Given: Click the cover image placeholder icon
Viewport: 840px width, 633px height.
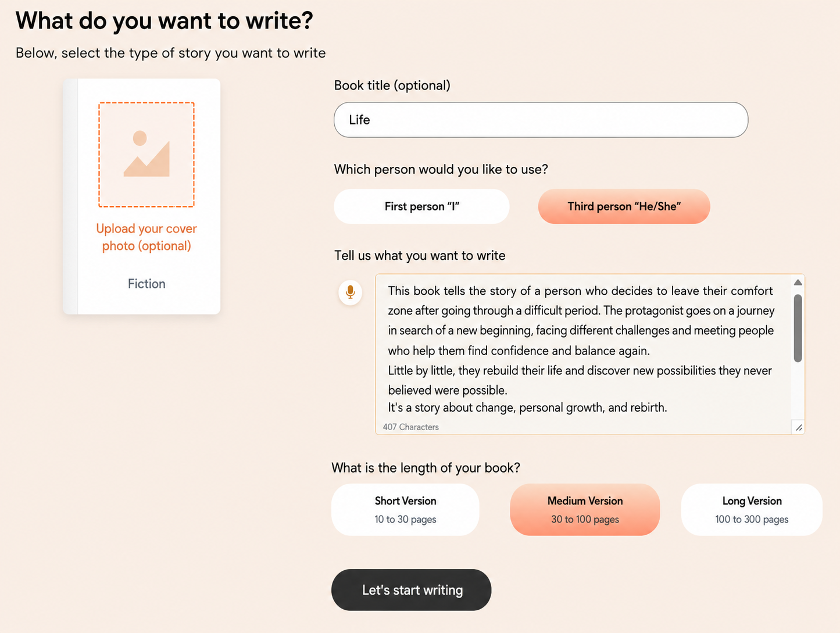Looking at the screenshot, I should [146, 154].
